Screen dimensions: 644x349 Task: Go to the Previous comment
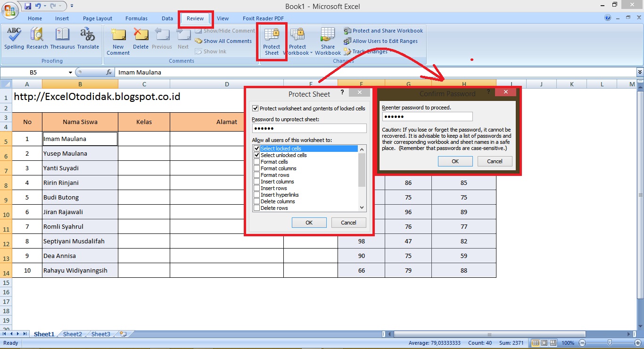[162, 39]
